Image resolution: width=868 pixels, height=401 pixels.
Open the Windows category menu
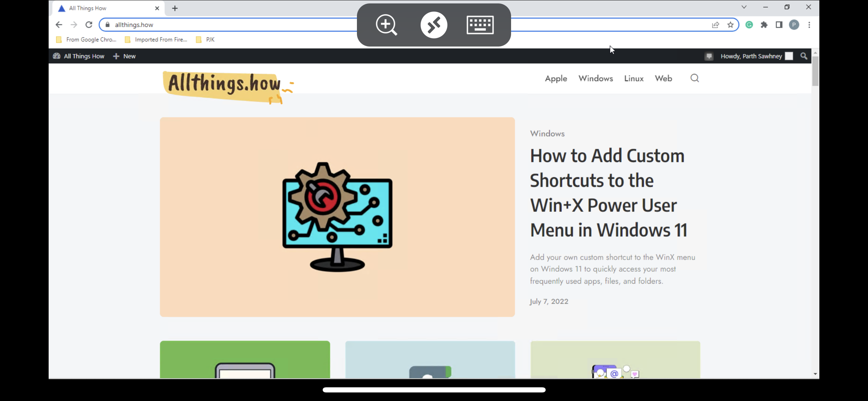click(x=596, y=78)
